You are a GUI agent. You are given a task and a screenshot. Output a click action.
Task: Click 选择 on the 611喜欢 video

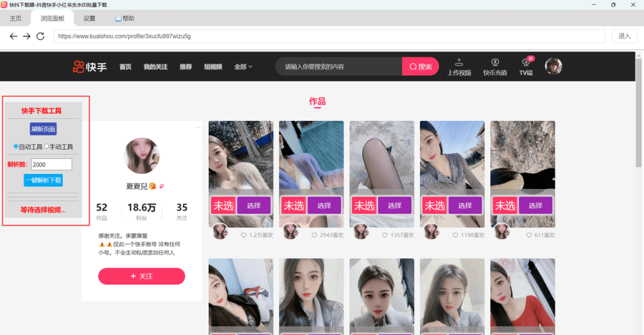tap(536, 205)
